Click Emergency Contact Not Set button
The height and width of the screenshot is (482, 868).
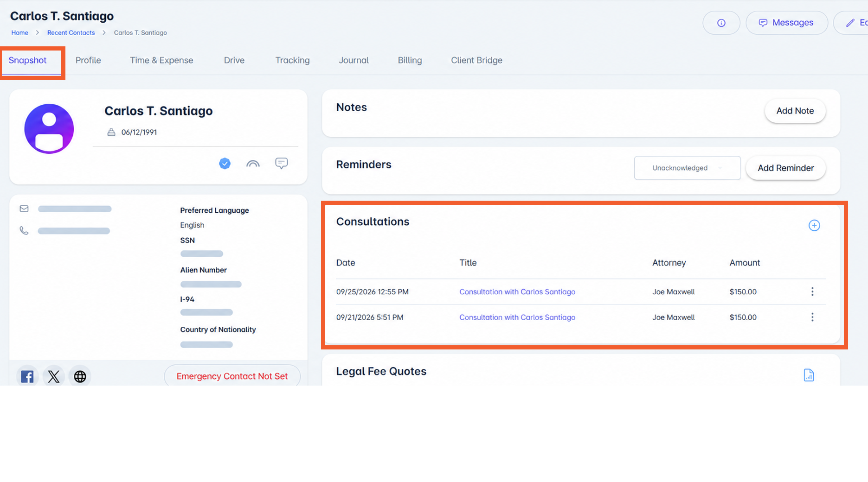point(232,376)
